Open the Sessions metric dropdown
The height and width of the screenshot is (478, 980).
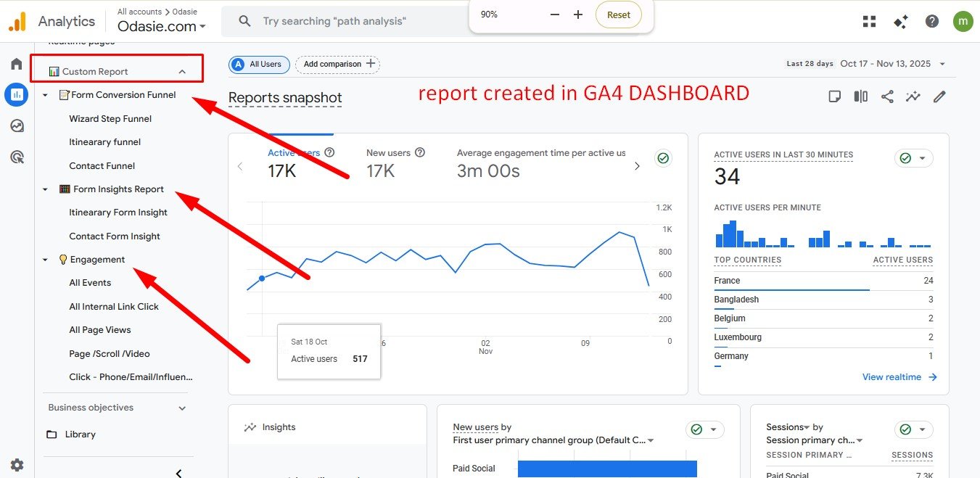pyautogui.click(x=788, y=427)
